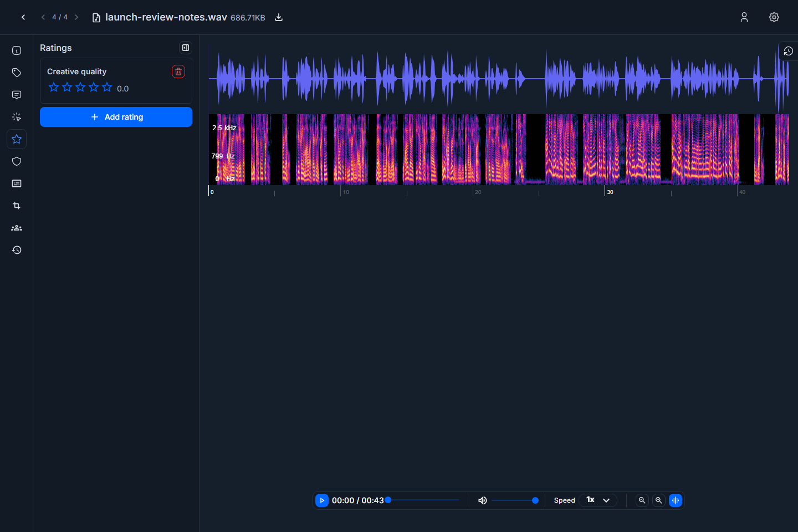The width and height of the screenshot is (798, 532).
Task: Go to next file chevron
Action: (x=76, y=17)
